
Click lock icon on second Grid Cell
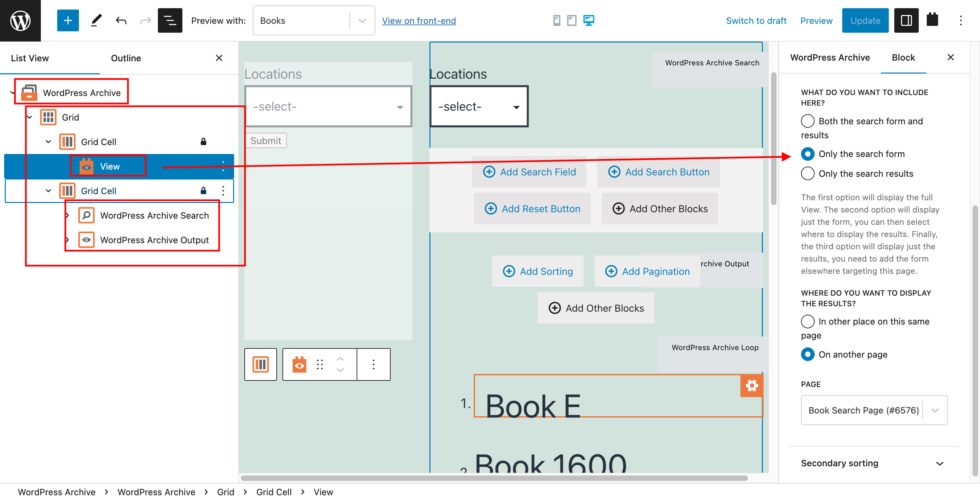pos(203,190)
